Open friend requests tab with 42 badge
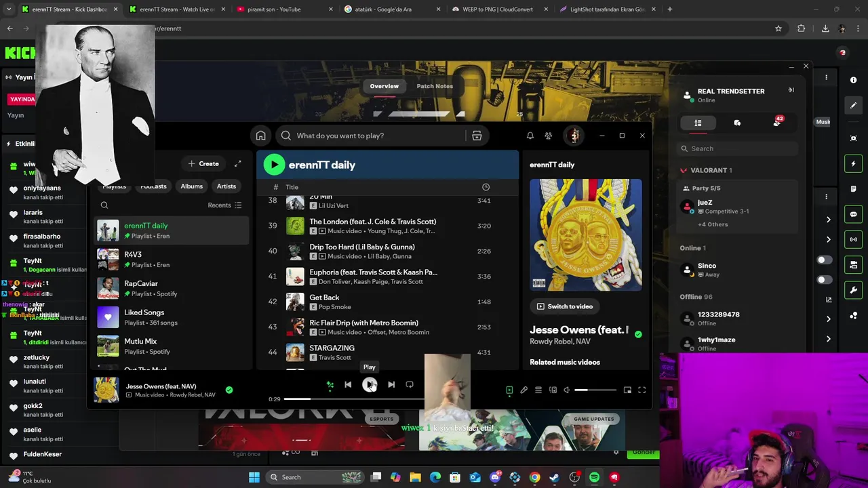 click(777, 122)
